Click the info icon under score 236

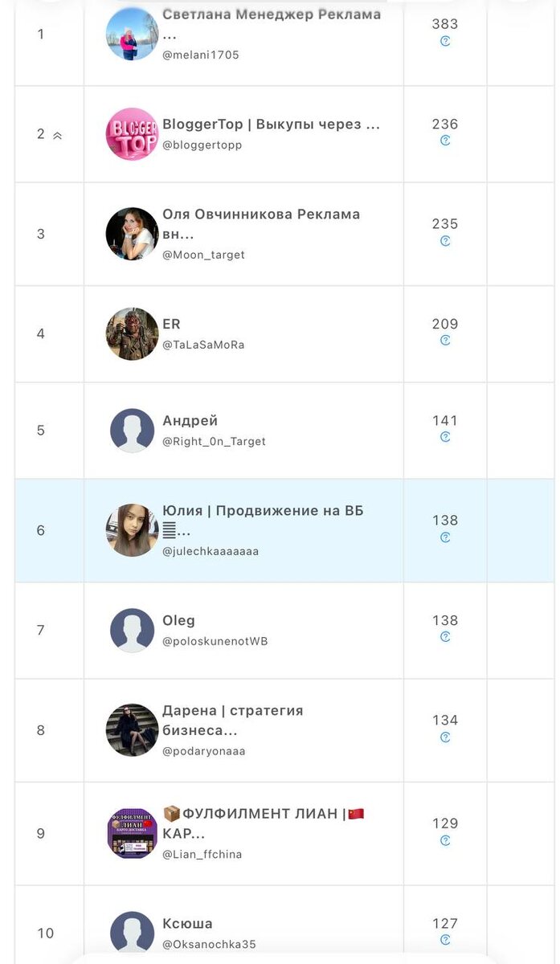(x=445, y=141)
